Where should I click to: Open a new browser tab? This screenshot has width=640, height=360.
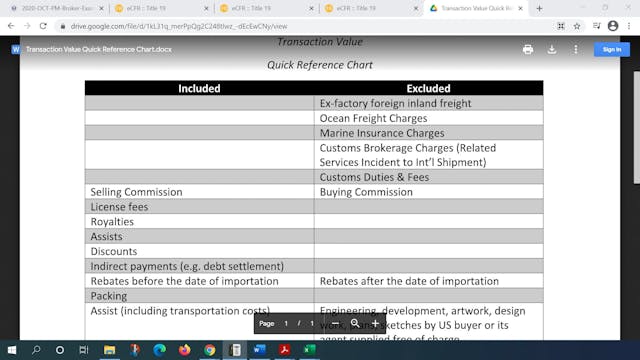click(539, 8)
